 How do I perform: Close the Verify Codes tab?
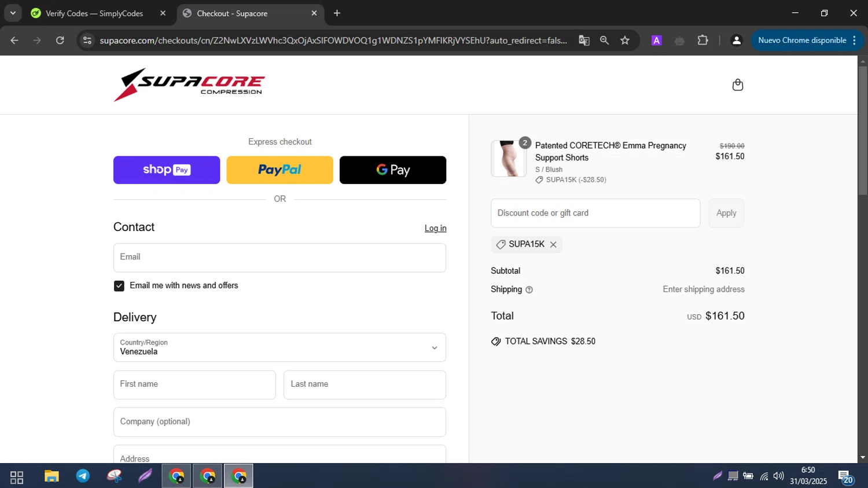tap(163, 13)
